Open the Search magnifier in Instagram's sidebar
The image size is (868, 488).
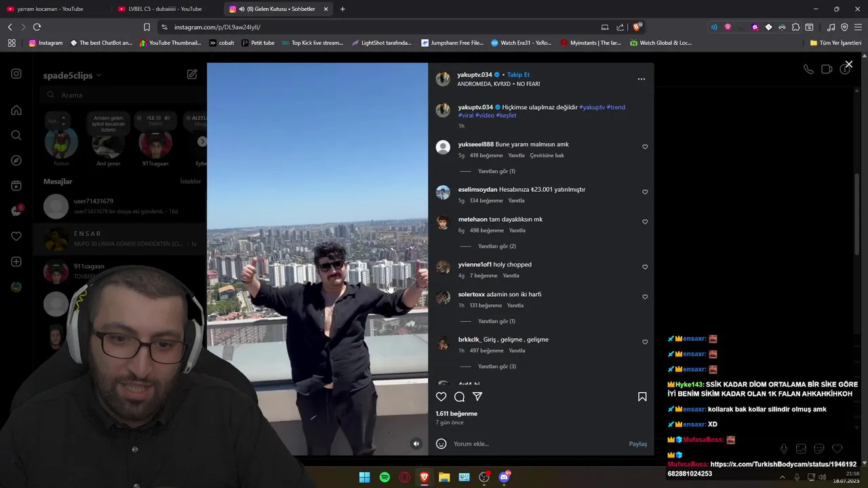[16, 135]
